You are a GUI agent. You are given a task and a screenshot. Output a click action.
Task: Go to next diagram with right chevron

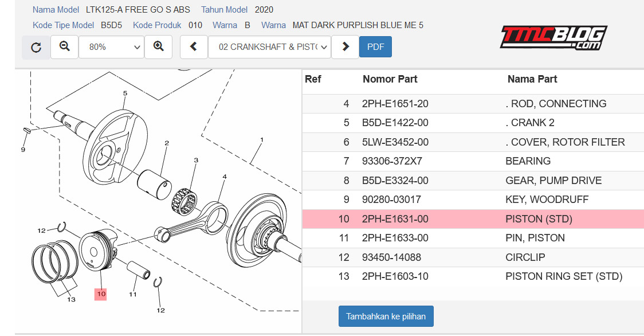(x=345, y=47)
